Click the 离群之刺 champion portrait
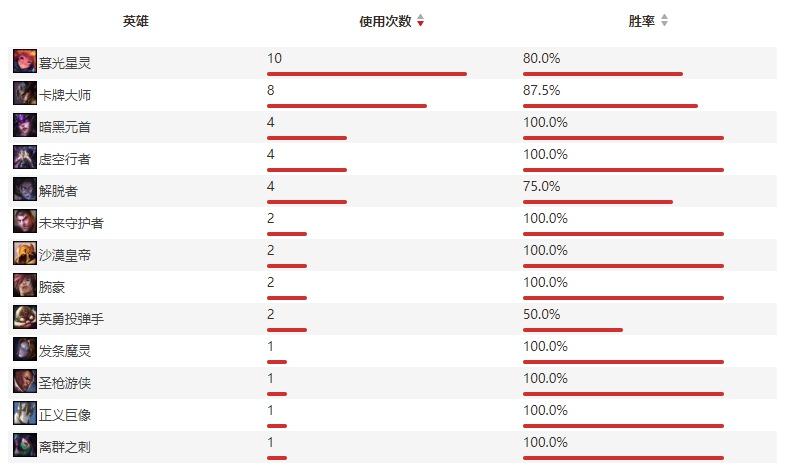 click(x=25, y=446)
